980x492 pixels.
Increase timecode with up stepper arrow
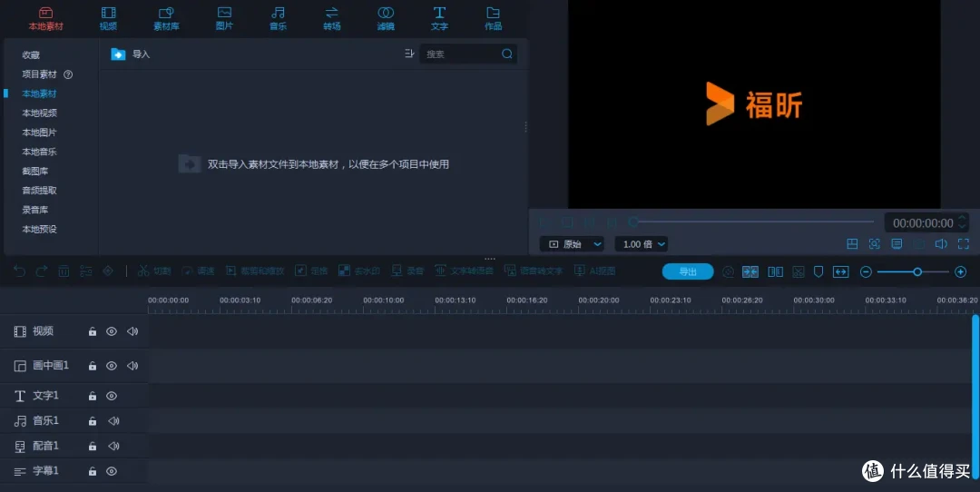pos(963,218)
